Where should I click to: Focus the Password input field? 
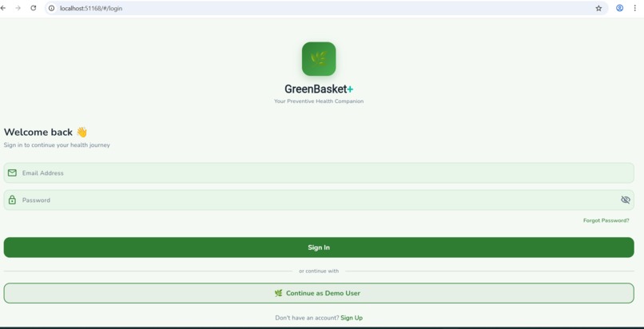click(x=319, y=200)
